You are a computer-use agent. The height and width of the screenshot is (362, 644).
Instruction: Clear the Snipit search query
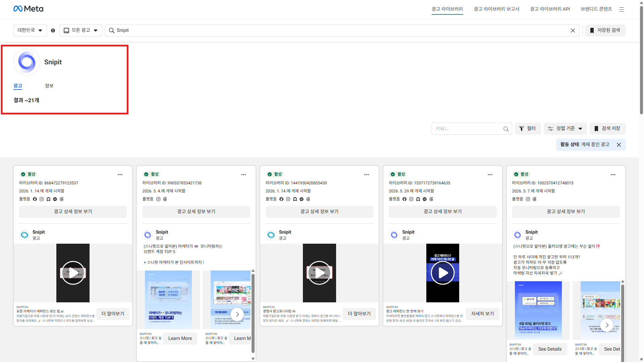573,31
